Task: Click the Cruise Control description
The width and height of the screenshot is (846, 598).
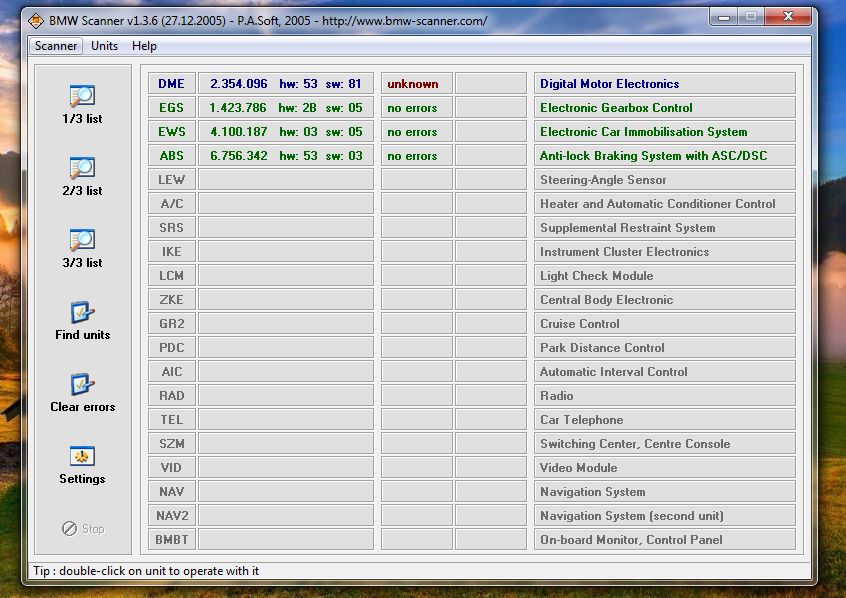Action: 665,323
